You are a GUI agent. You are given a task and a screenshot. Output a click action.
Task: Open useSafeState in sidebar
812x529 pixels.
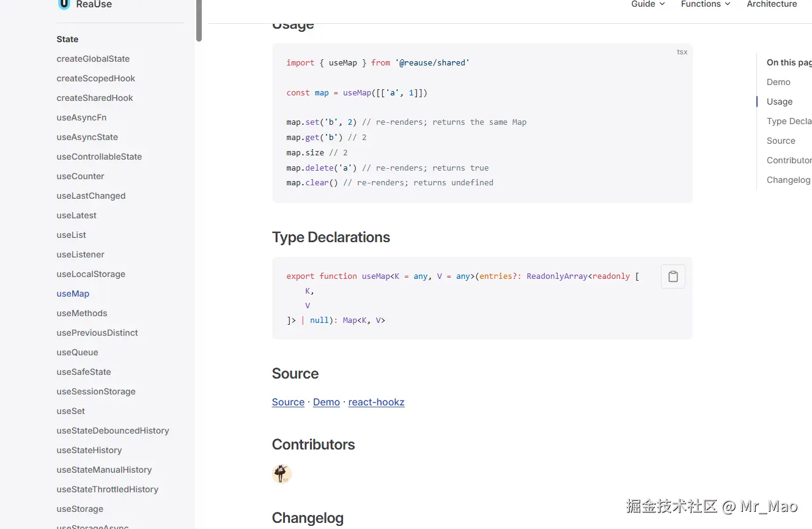[x=84, y=372]
